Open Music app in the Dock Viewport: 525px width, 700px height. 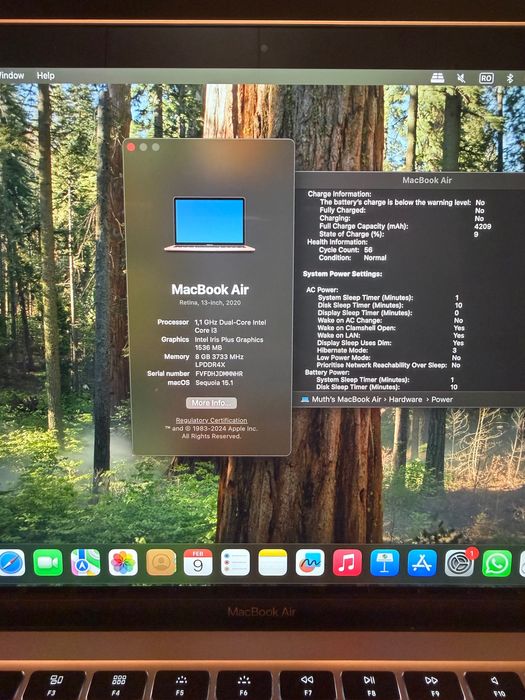point(347,562)
